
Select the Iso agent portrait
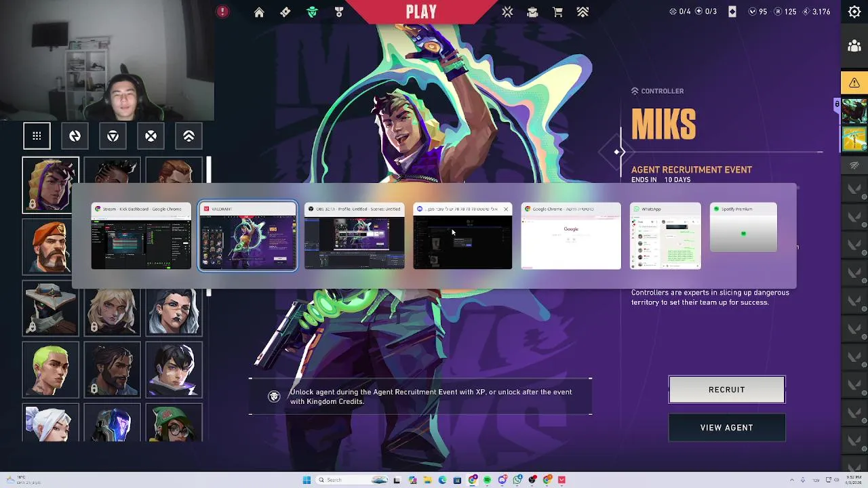[174, 369]
